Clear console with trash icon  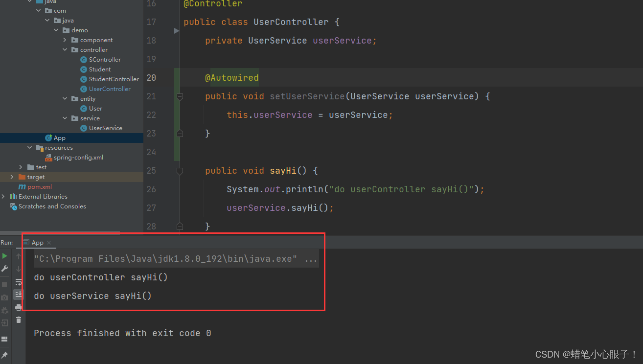click(x=19, y=320)
